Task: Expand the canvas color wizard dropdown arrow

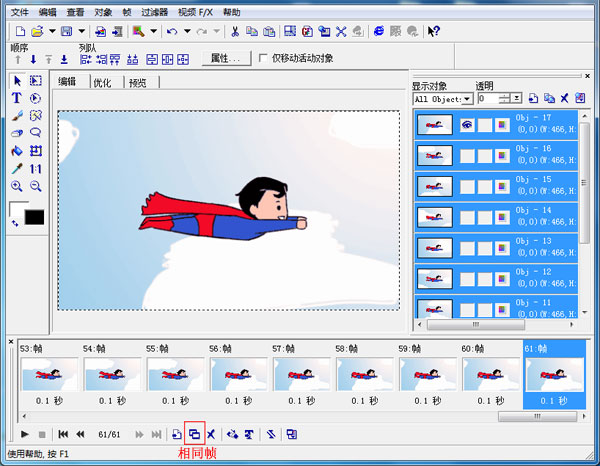Action: (x=153, y=31)
